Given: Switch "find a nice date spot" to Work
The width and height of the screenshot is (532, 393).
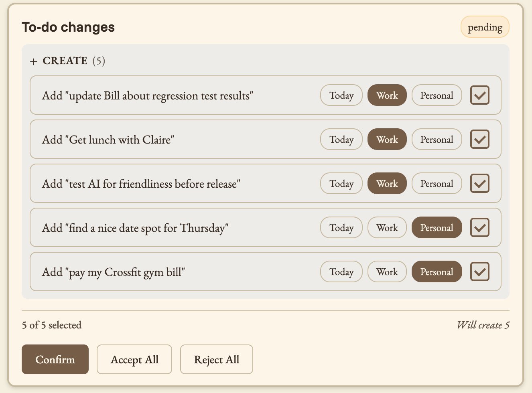Looking at the screenshot, I should point(387,227).
